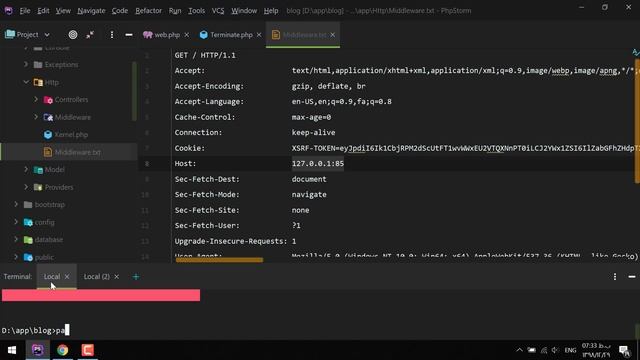Image resolution: width=640 pixels, height=360 pixels.
Task: Expand the Model folder
Action: 26,169
